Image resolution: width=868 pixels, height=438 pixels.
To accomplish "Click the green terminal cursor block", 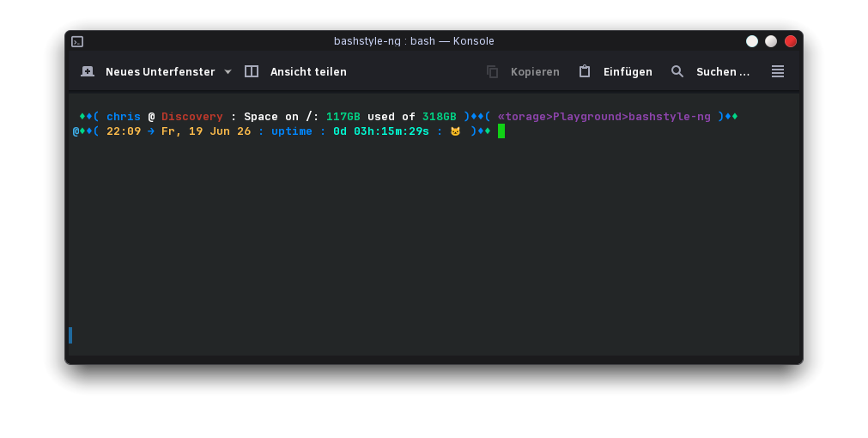I will click(501, 131).
